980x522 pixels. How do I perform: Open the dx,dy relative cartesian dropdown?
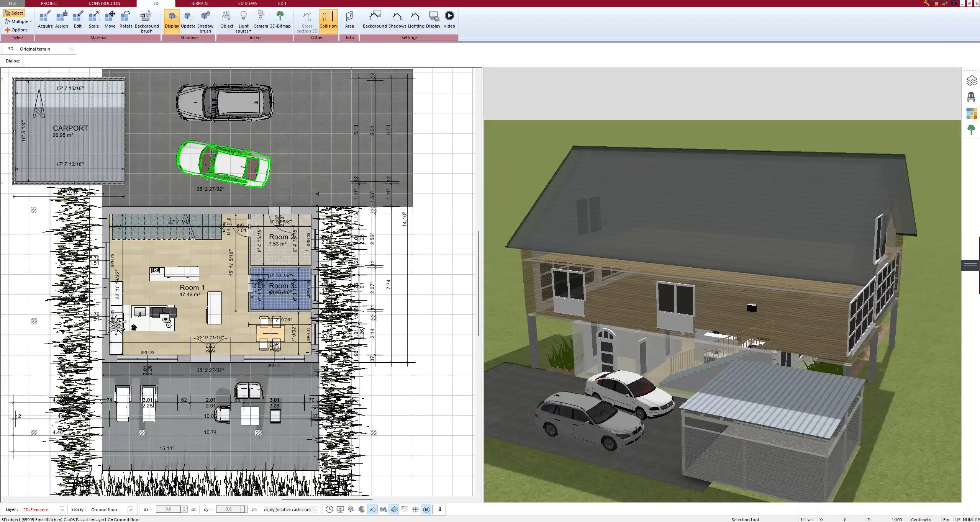(x=316, y=510)
